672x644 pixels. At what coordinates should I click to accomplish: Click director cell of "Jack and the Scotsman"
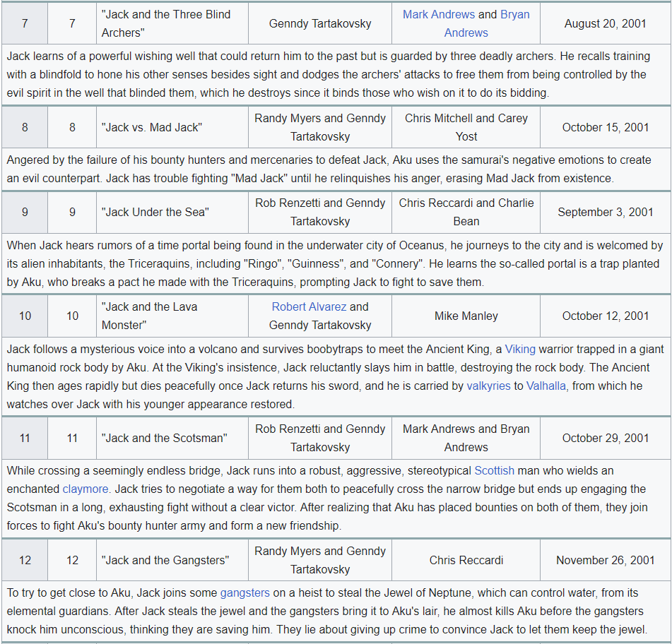320,438
